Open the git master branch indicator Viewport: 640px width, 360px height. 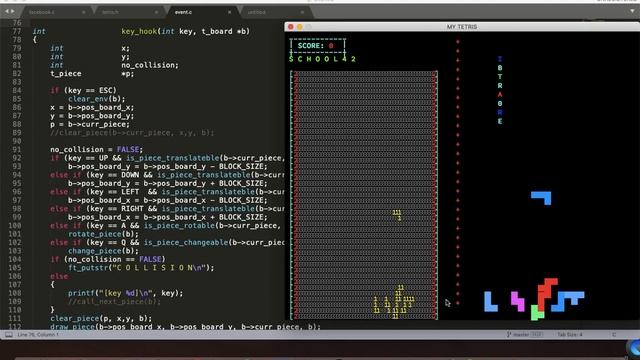[525, 335]
